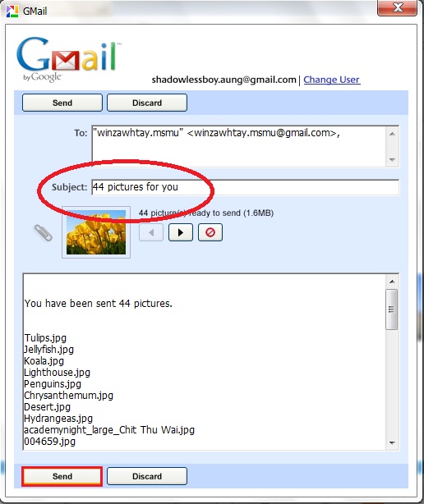Click the bottom Send button
This screenshot has width=424, height=504.
point(62,476)
